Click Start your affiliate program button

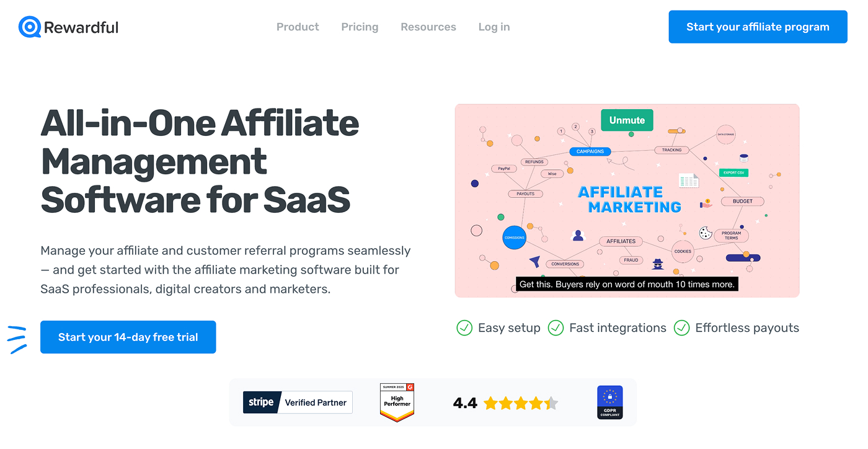tap(758, 27)
